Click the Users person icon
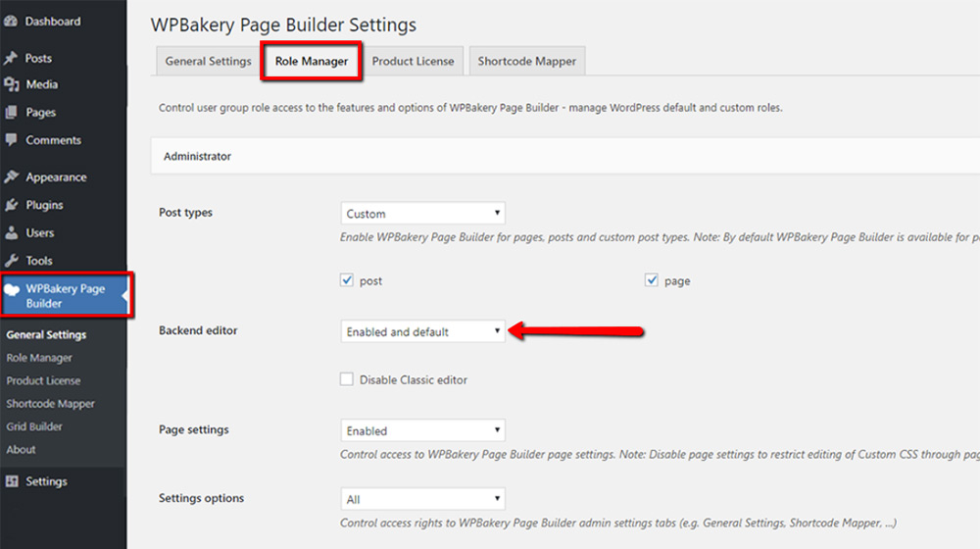The width and height of the screenshot is (980, 549). click(x=11, y=232)
